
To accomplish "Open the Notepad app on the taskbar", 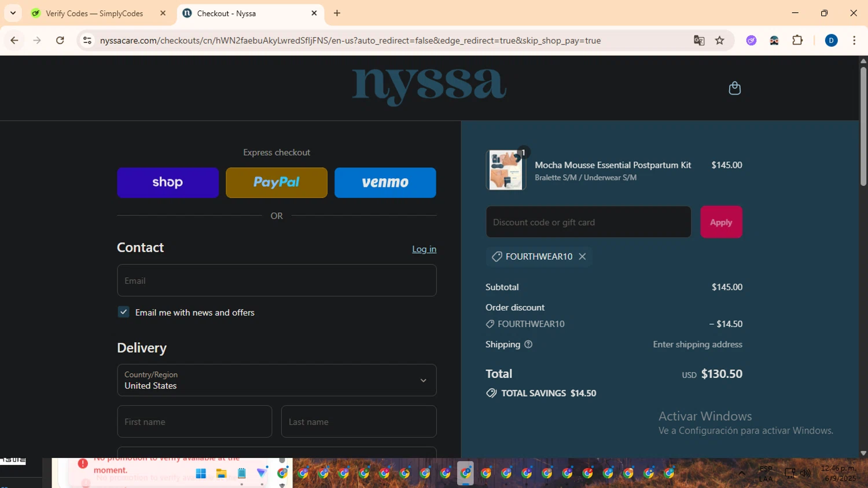I will 241,474.
